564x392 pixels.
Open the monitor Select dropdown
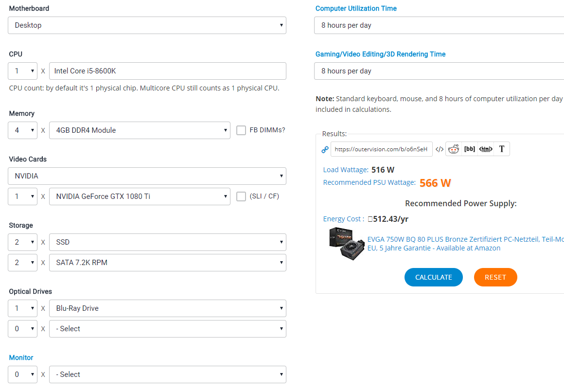click(x=168, y=374)
